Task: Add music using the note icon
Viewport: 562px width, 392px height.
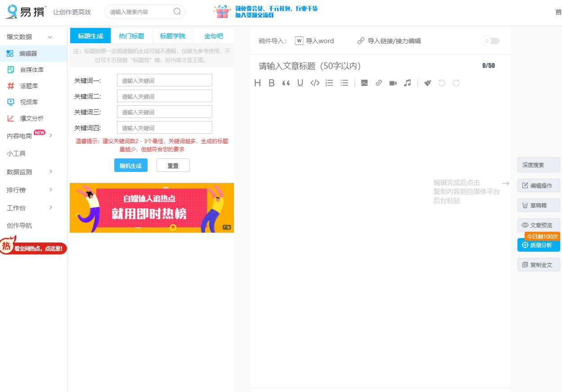Action: [407, 83]
